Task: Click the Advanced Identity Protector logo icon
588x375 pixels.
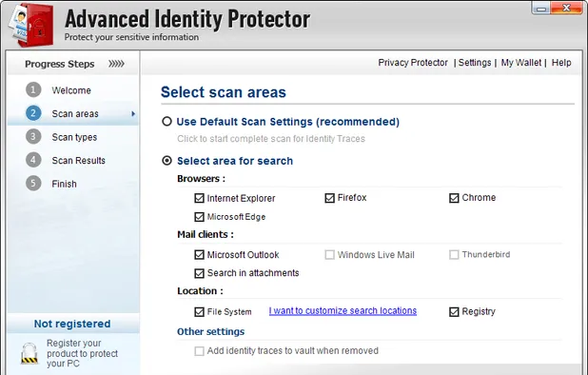Action: click(x=31, y=25)
